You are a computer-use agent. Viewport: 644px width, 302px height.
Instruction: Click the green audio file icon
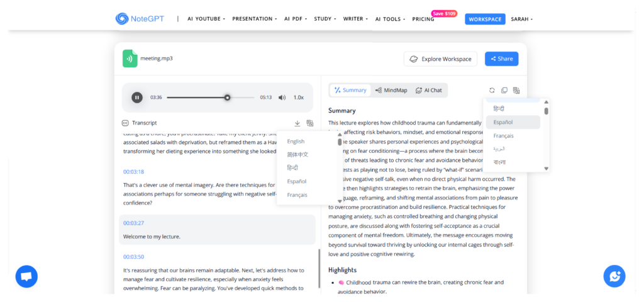[x=130, y=59]
